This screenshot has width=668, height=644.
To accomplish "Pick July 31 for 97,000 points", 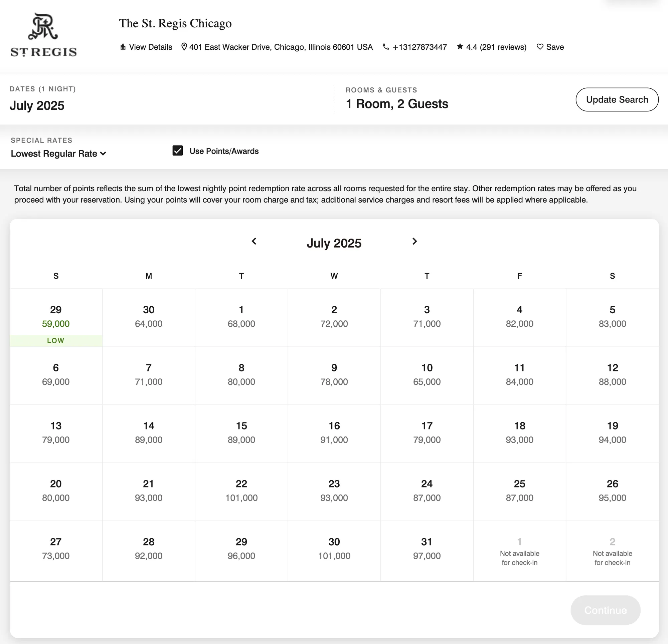I will (x=427, y=551).
